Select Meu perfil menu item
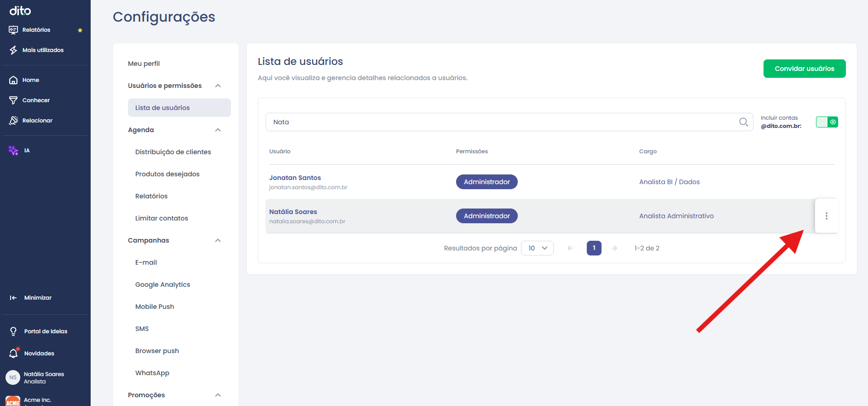 144,64
